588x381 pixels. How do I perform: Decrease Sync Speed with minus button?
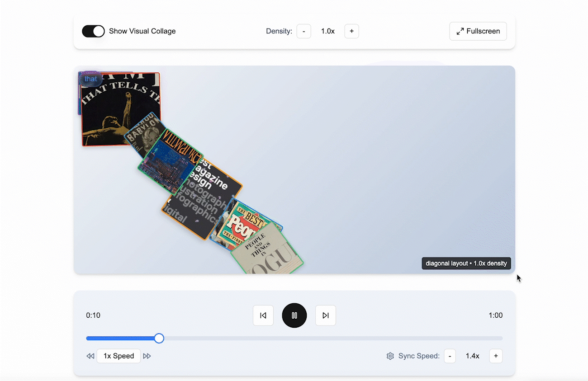[x=450, y=356]
